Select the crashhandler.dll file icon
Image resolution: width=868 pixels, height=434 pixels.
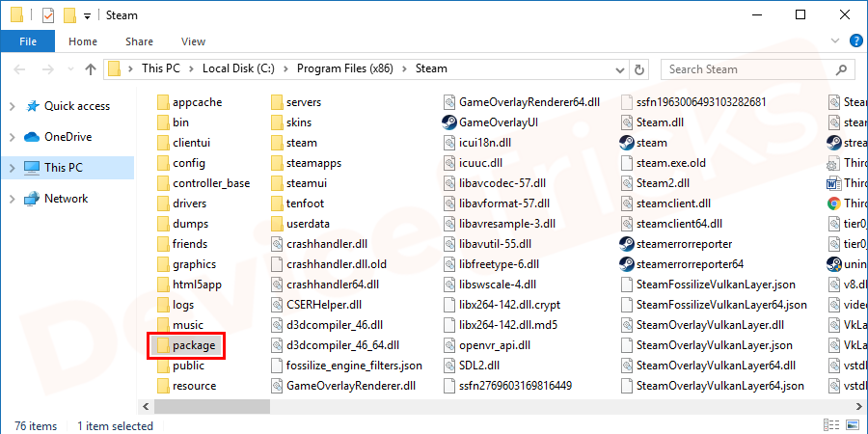point(278,244)
